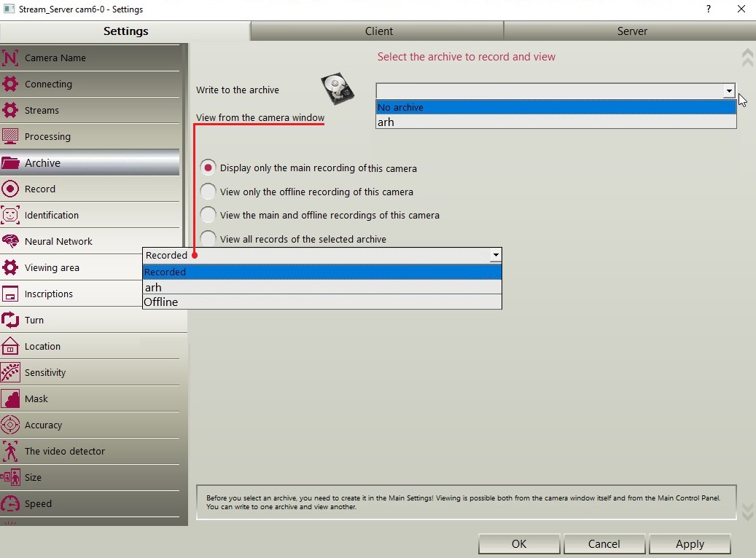The image size is (756, 558).
Task: Click the Accuracy target icon
Action: (x=10, y=425)
